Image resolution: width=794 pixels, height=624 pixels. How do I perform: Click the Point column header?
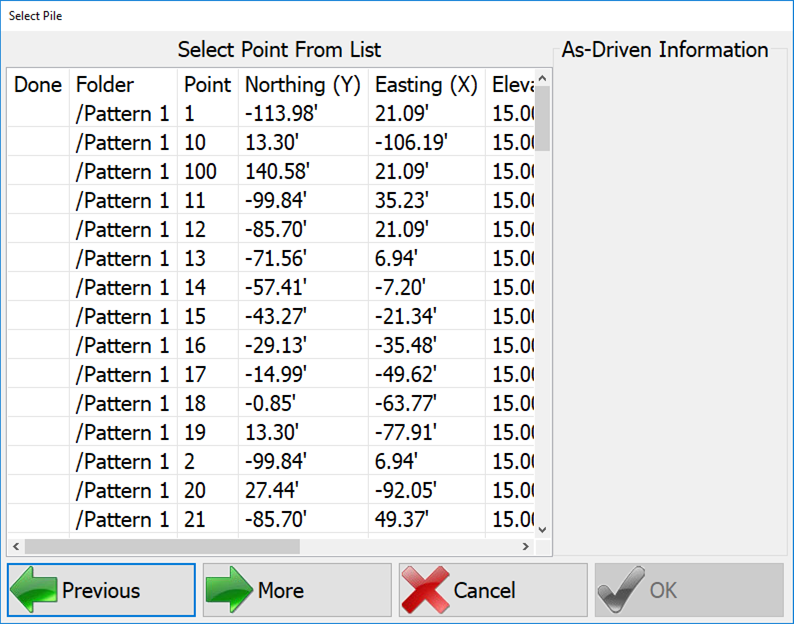click(x=207, y=85)
